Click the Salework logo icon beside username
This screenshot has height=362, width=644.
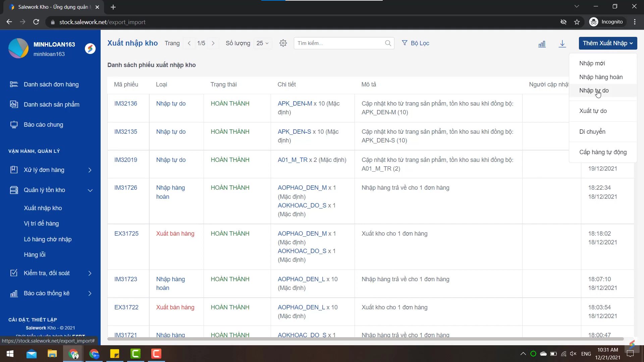90,49
